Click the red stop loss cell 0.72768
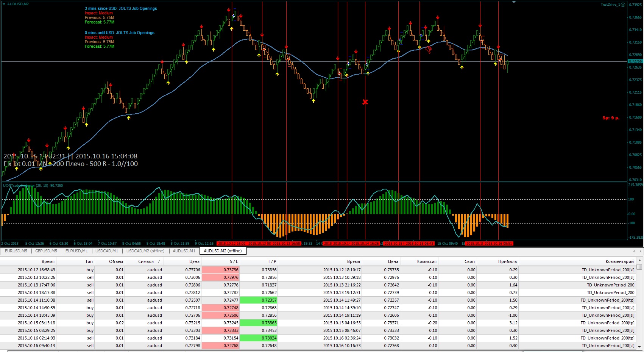 click(220, 346)
